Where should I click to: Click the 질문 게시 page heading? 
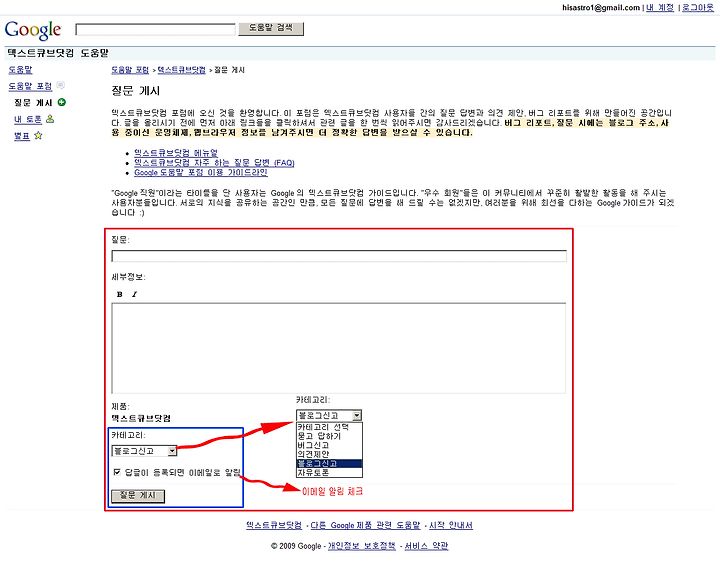[135, 91]
